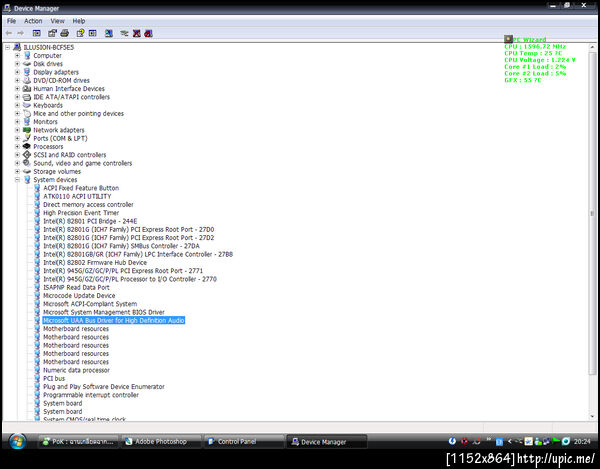The width and height of the screenshot is (600, 469).
Task: Click the clock showing 20:24
Action: 582,441
